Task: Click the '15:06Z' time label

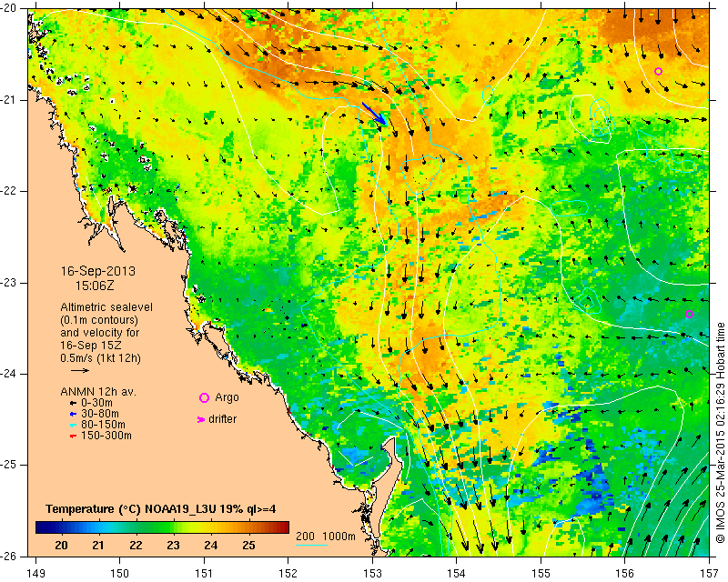Action: coord(95,286)
